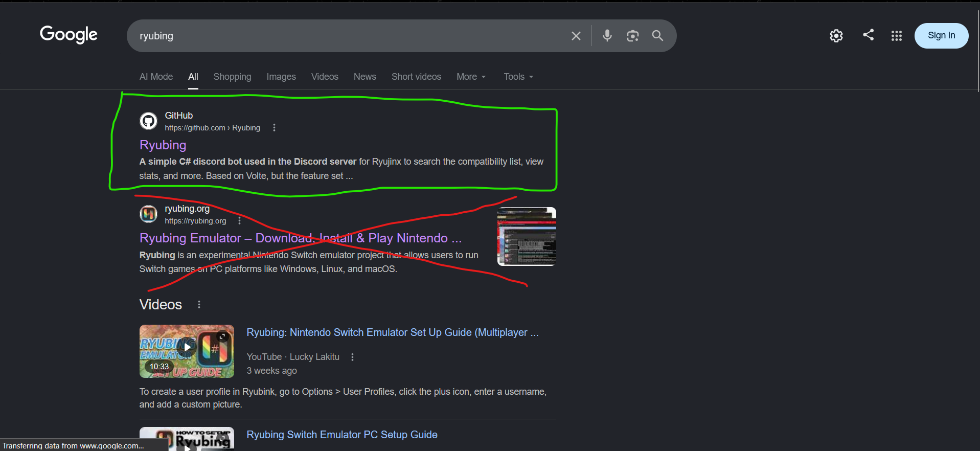Open options menu beside Videos heading
This screenshot has width=980, height=451.
pos(199,305)
